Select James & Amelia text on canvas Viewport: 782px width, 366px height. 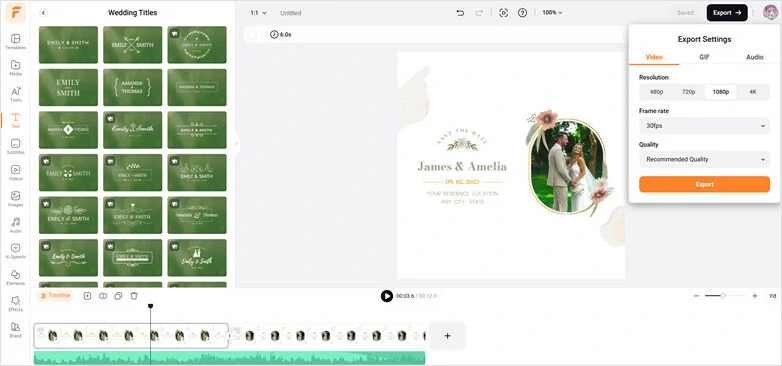coord(462,167)
